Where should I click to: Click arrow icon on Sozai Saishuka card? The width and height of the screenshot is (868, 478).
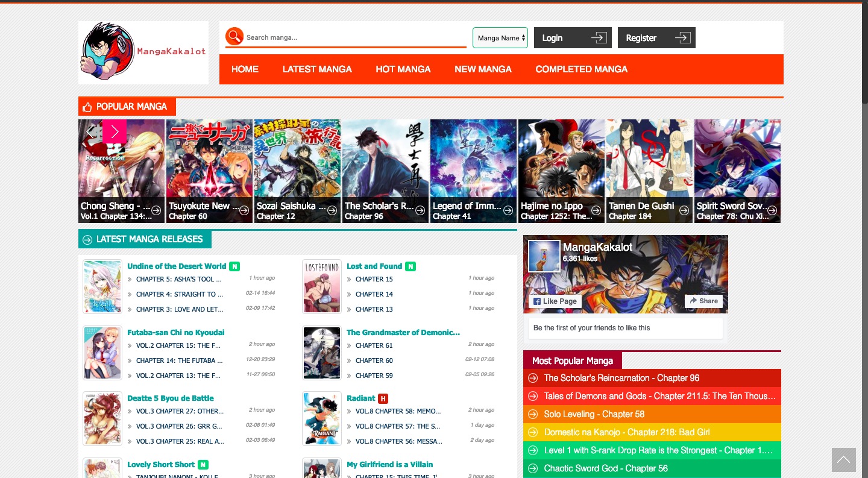[332, 210]
